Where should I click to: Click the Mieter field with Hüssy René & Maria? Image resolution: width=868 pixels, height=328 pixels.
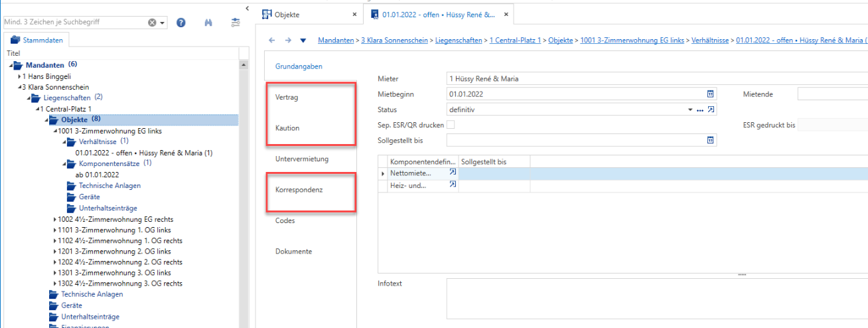tap(657, 78)
